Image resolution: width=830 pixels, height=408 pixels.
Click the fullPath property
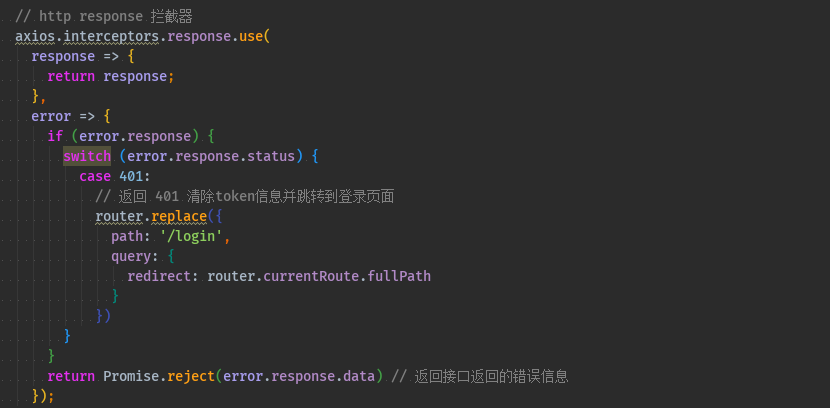pos(399,276)
